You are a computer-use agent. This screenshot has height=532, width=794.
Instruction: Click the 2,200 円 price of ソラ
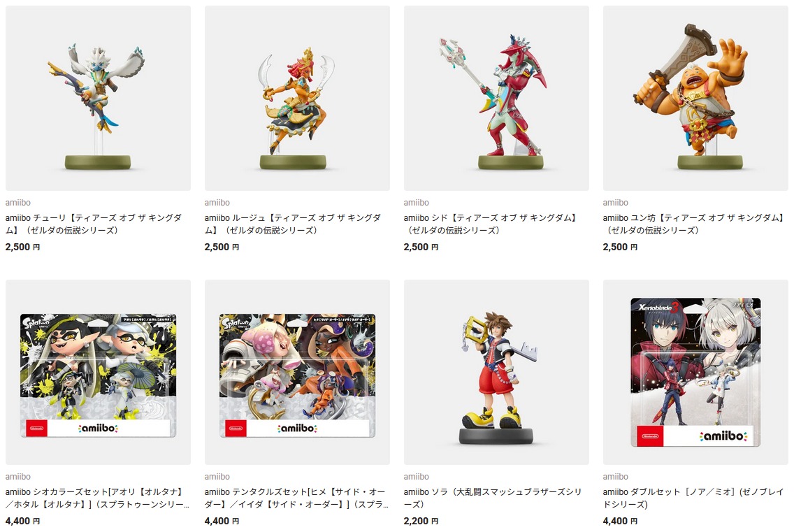[421, 521]
